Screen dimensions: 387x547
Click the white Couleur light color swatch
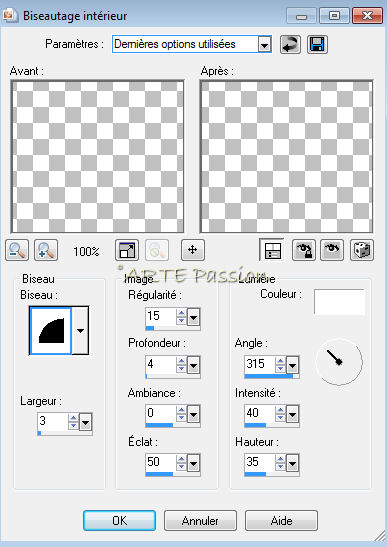pos(340,302)
